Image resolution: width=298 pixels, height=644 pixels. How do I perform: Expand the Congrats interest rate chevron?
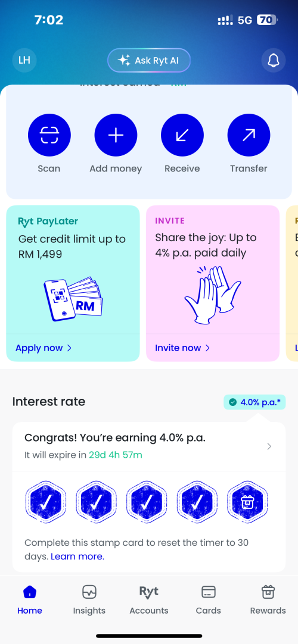(269, 446)
